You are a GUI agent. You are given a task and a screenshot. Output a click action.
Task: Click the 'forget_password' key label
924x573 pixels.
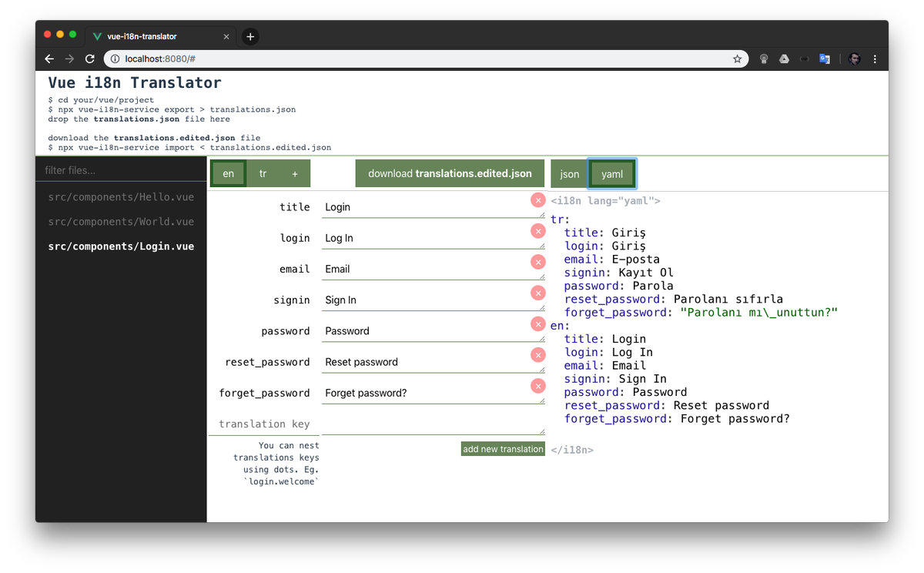tap(264, 393)
